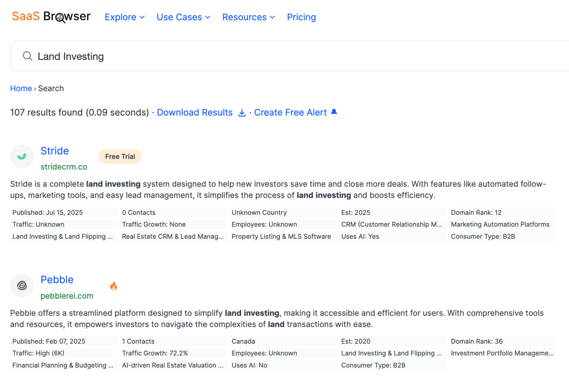
Task: Expand the Resources dropdown menu
Action: (249, 17)
